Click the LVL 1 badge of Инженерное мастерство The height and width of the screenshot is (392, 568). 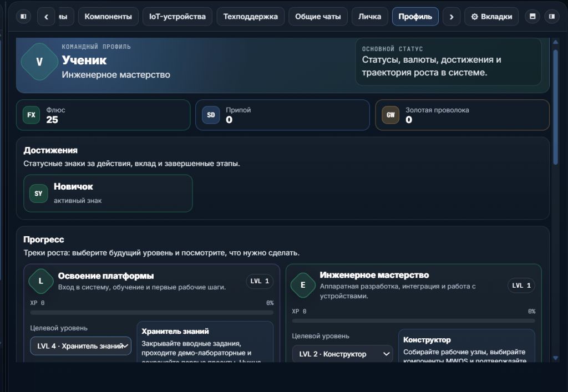(x=521, y=286)
